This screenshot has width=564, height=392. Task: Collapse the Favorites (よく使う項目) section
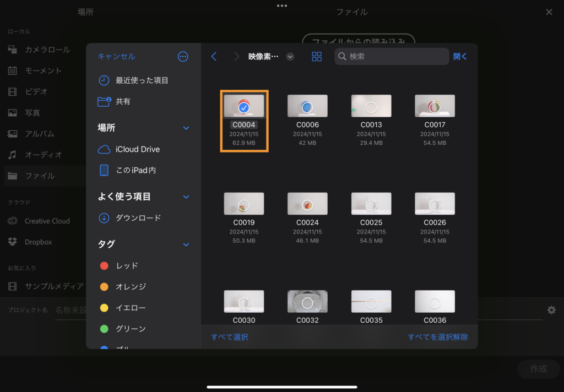(x=186, y=197)
